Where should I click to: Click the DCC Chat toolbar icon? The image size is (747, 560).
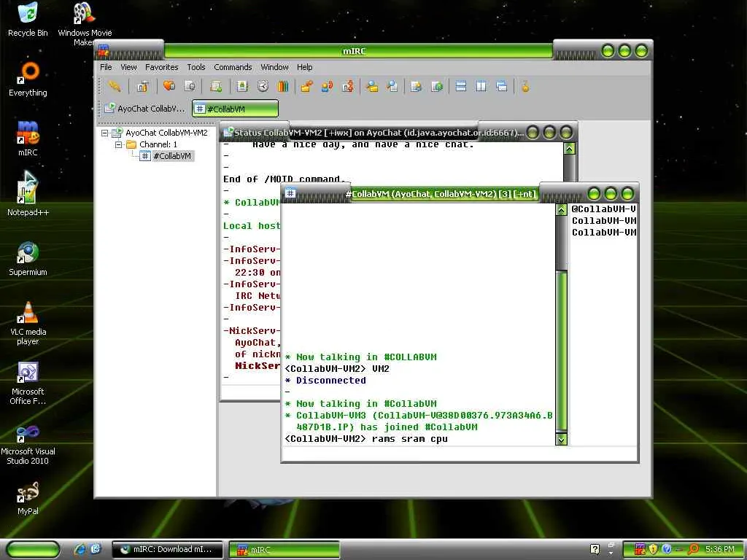328,86
